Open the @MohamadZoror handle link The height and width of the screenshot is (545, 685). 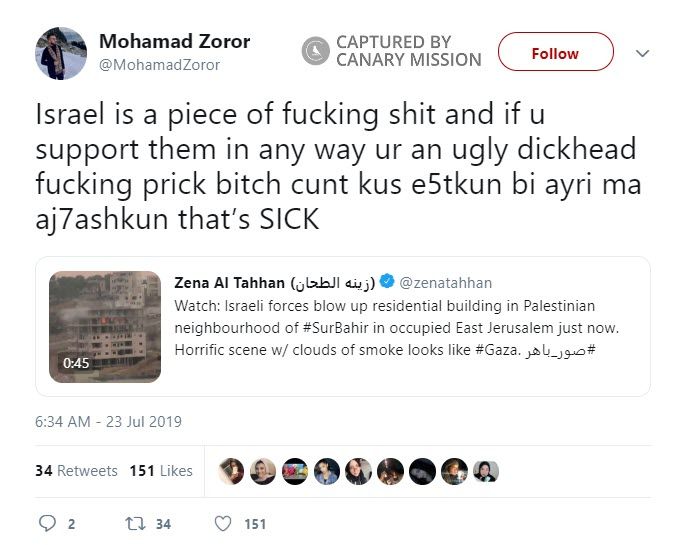pos(160,65)
